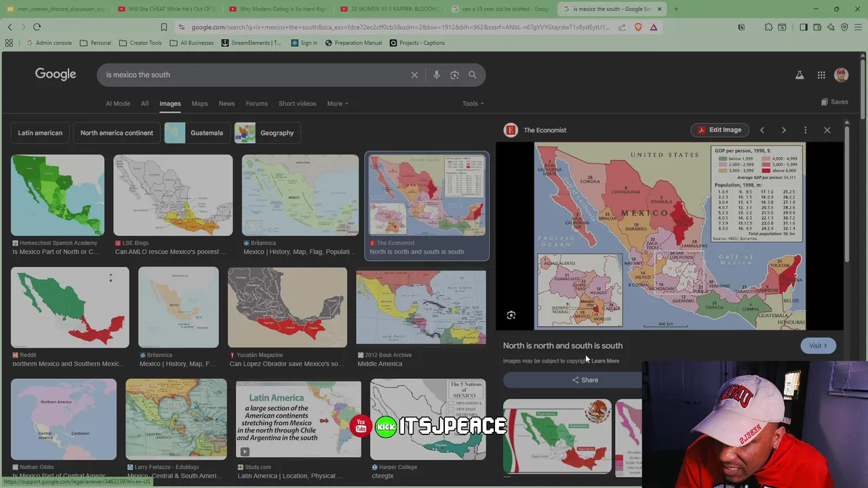Image resolution: width=868 pixels, height=488 pixels.
Task: Switch to the News tab
Action: coord(226,104)
